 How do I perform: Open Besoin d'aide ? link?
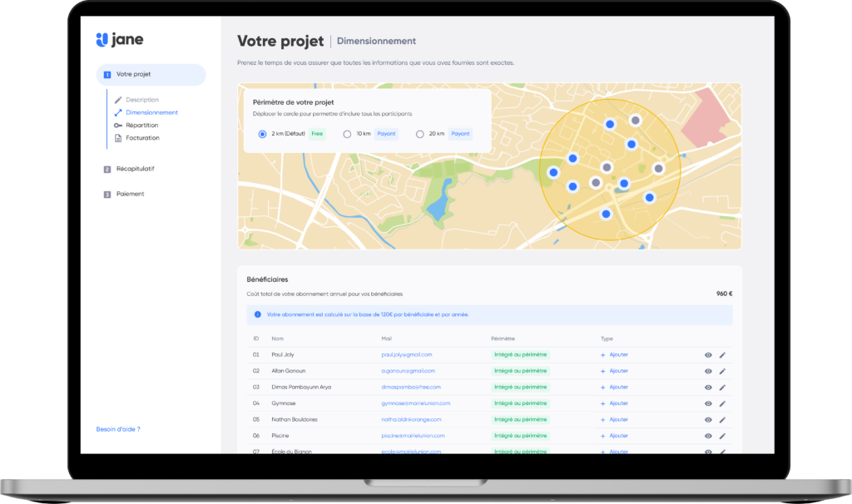click(x=118, y=429)
